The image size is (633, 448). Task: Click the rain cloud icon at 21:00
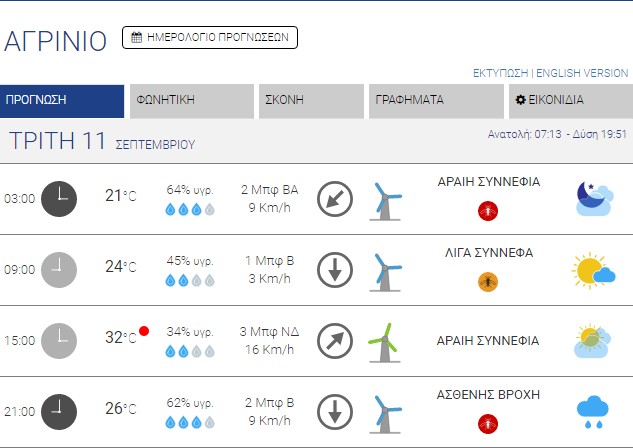coord(594,410)
